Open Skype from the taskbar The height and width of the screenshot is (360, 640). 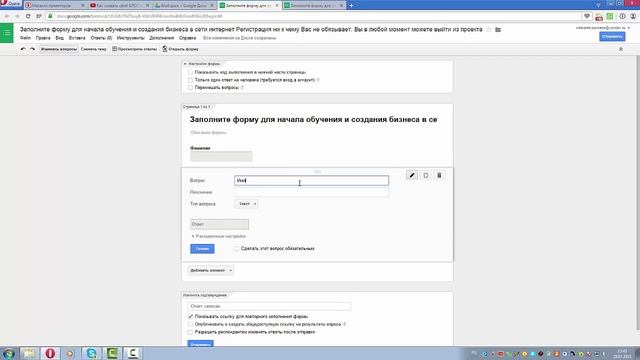coord(91,353)
